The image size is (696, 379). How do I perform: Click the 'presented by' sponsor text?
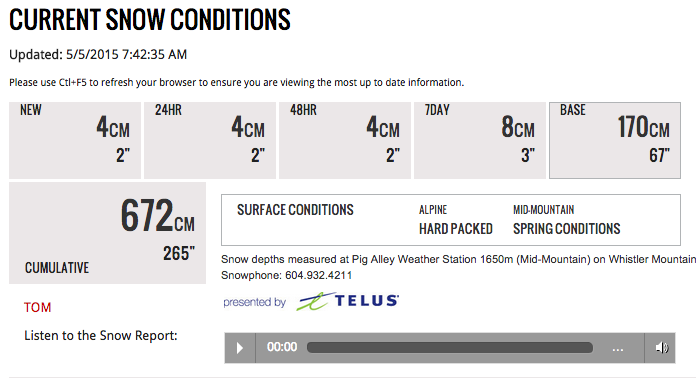click(254, 302)
